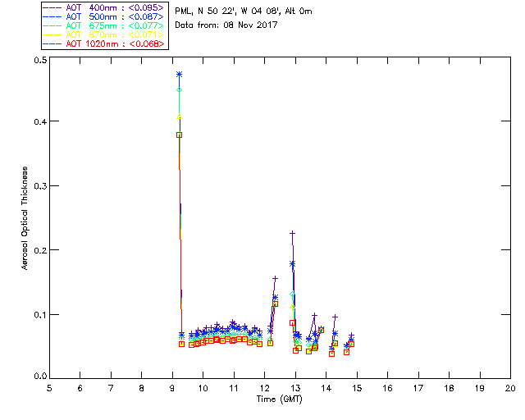Click the purple plus marker near hour 14.3

click(335, 317)
